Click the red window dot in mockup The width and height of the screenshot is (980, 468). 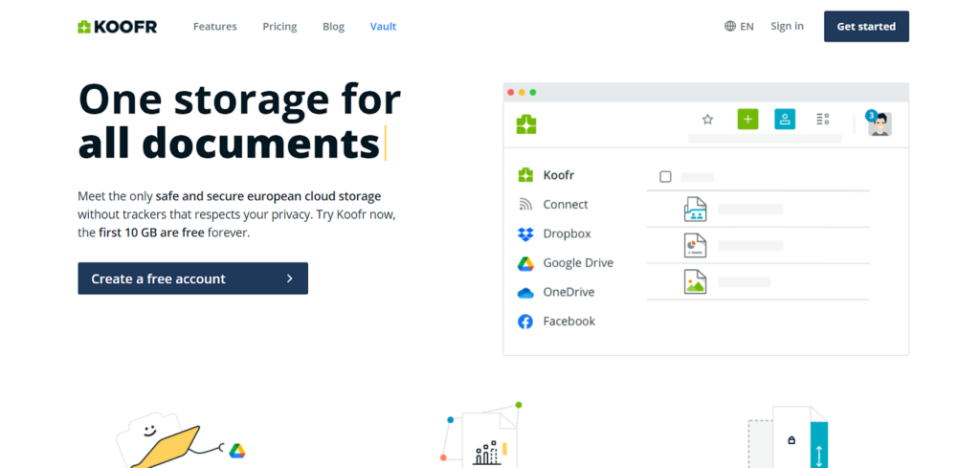511,93
